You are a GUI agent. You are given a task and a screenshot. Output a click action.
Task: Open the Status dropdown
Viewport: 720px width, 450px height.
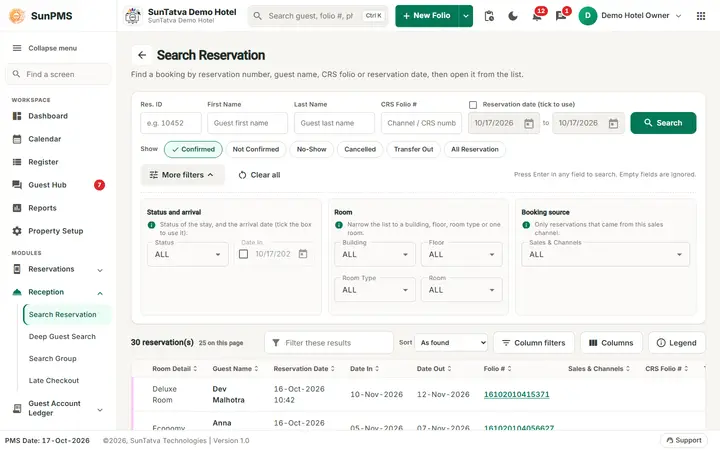click(x=188, y=254)
